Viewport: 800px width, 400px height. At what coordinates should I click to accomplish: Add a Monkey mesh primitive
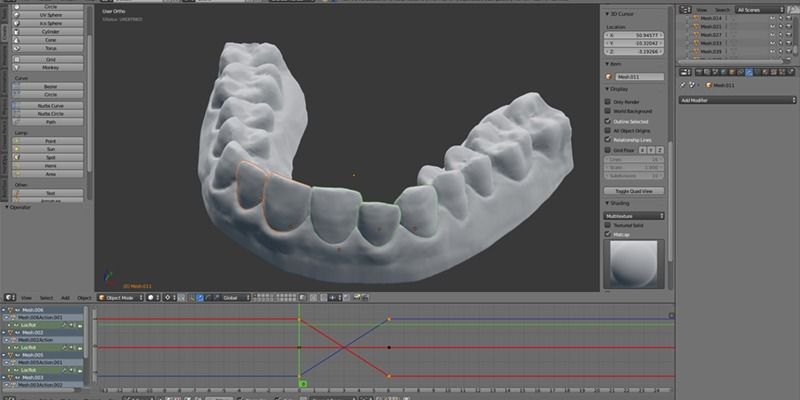[x=50, y=67]
